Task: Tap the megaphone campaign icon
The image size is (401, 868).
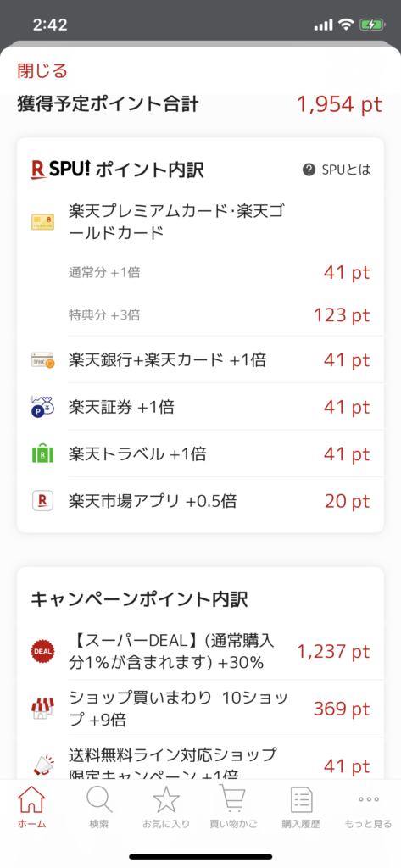Action: pyautogui.click(x=42, y=765)
